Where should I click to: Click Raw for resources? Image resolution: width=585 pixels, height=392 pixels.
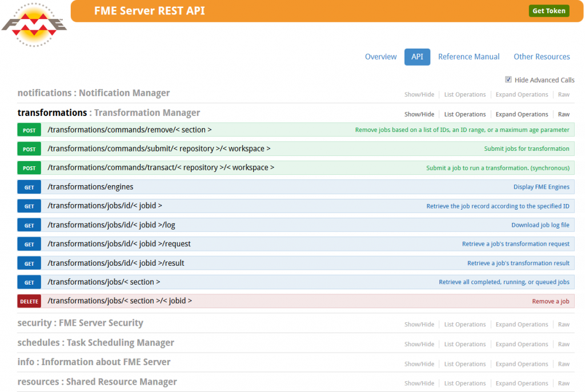click(564, 383)
